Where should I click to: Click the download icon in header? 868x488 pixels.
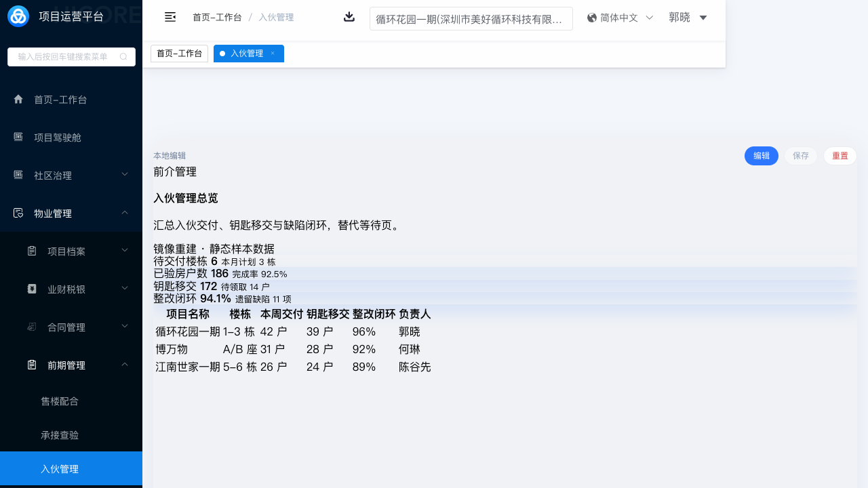[349, 17]
